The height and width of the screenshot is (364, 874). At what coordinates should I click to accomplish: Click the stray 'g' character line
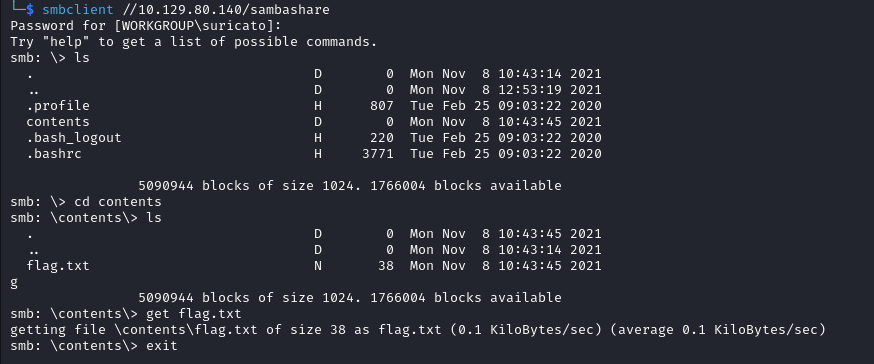(14, 283)
